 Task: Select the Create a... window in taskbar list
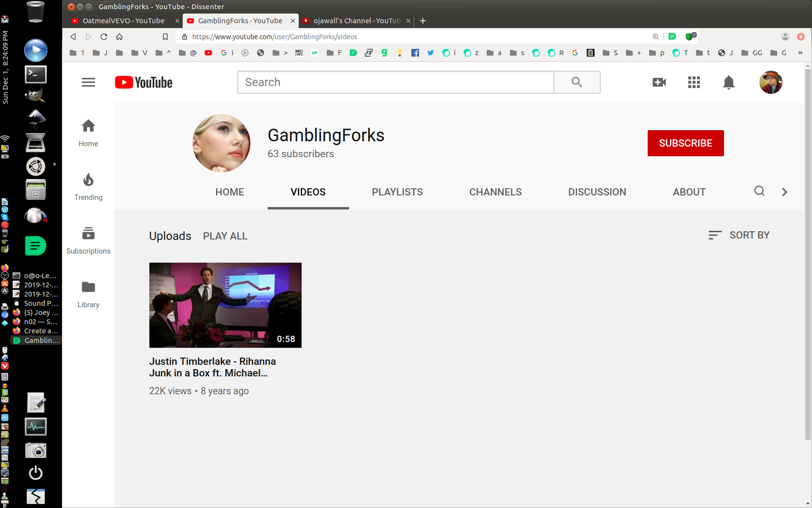[x=36, y=331]
